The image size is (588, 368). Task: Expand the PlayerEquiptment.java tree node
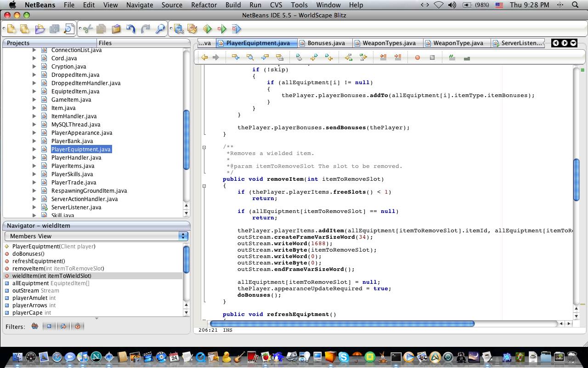pyautogui.click(x=34, y=149)
